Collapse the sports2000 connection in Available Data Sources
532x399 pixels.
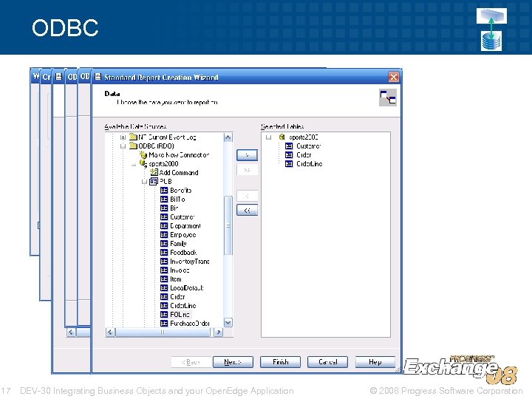tap(134, 164)
